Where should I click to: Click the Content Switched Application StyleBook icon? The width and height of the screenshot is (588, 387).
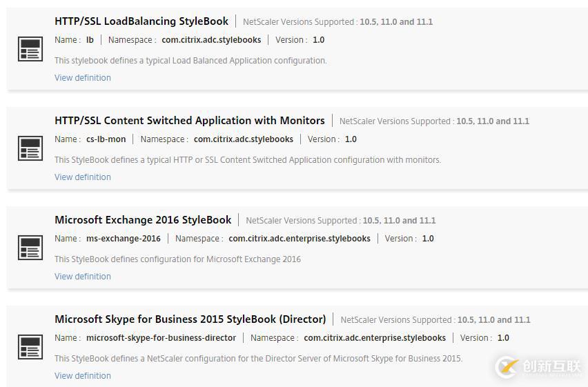(x=30, y=148)
